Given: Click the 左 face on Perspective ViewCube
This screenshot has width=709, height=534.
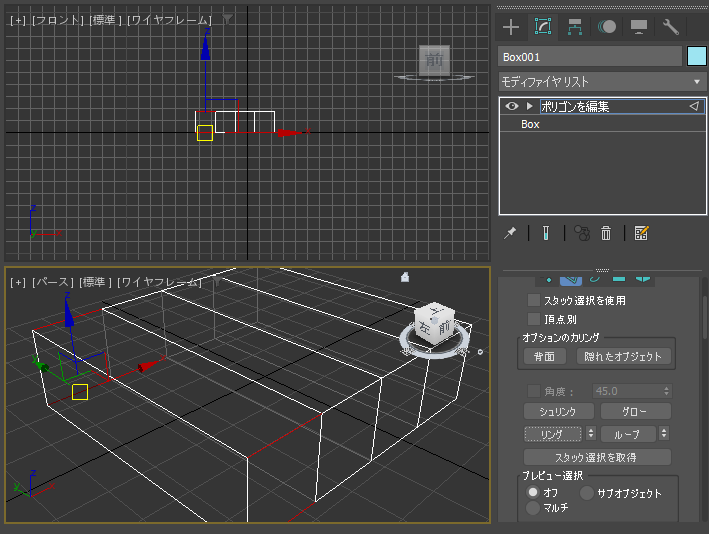Looking at the screenshot, I should (424, 327).
